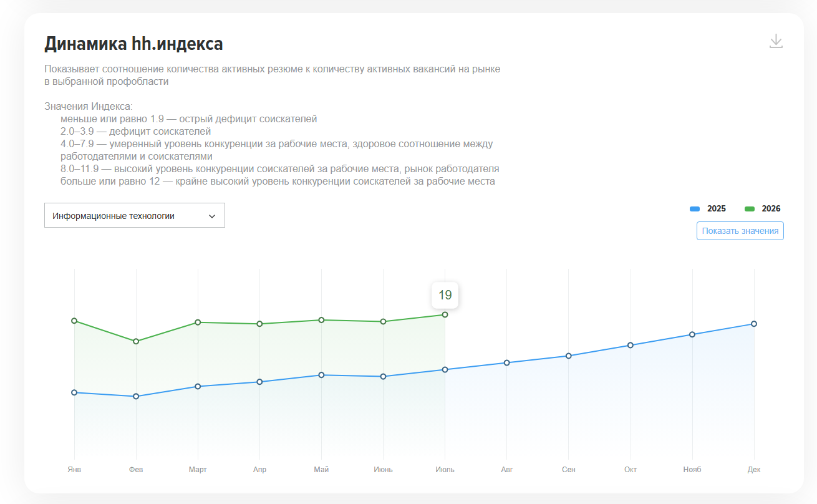This screenshot has width=817, height=504.
Task: Open the Информационные технологии dropdown
Action: pyautogui.click(x=135, y=215)
